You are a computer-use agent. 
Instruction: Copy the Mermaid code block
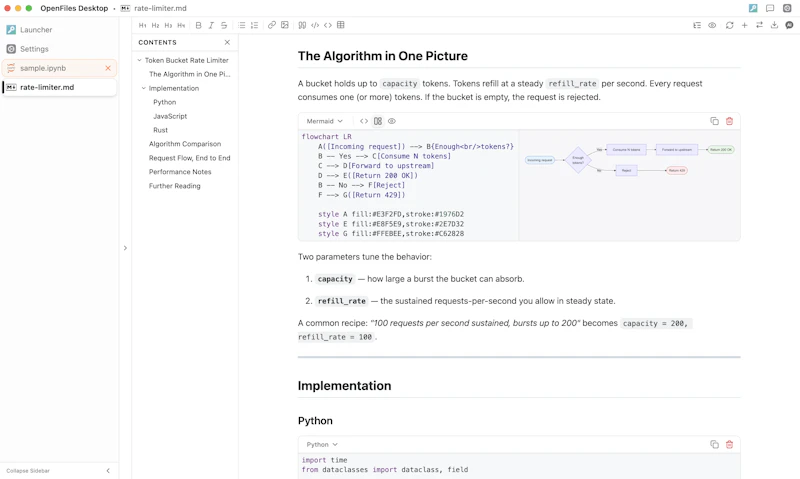(x=714, y=121)
